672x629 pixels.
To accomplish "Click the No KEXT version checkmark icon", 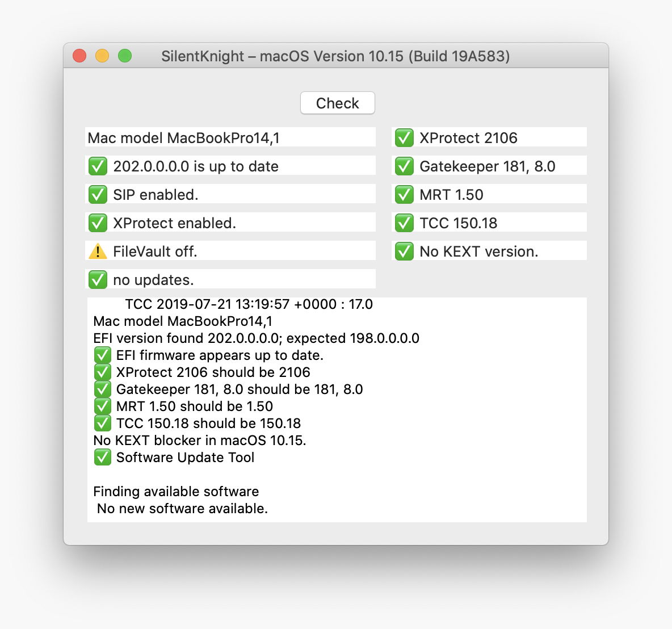I will click(x=404, y=251).
